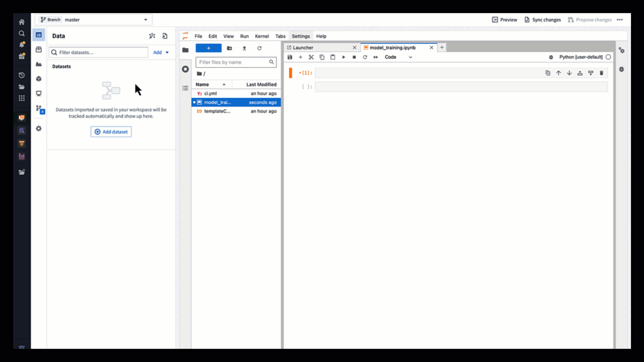Move the selected cell down
The image size is (644, 362).
point(569,73)
